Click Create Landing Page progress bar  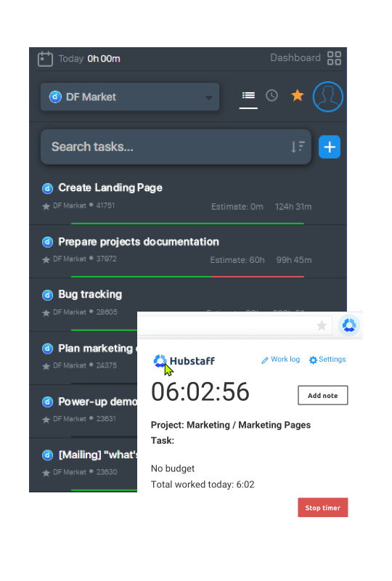click(187, 224)
